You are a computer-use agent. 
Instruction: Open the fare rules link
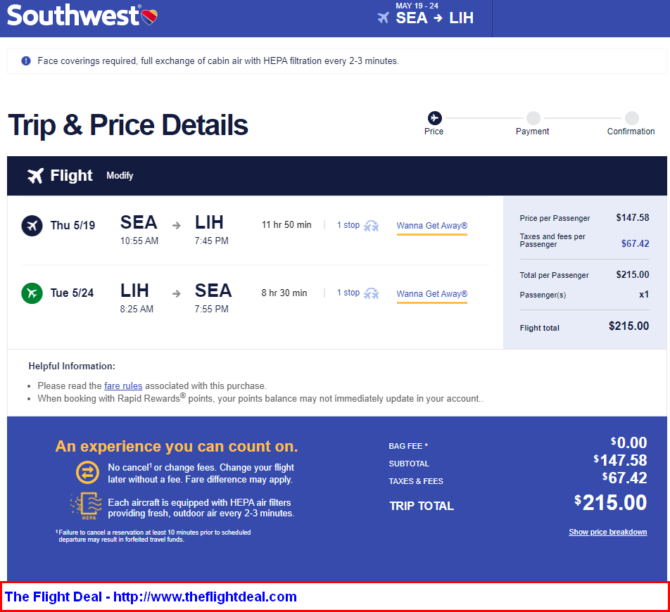point(123,386)
